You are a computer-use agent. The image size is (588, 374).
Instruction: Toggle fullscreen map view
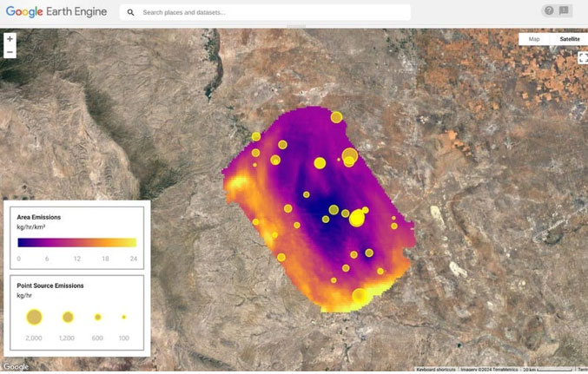click(x=583, y=57)
